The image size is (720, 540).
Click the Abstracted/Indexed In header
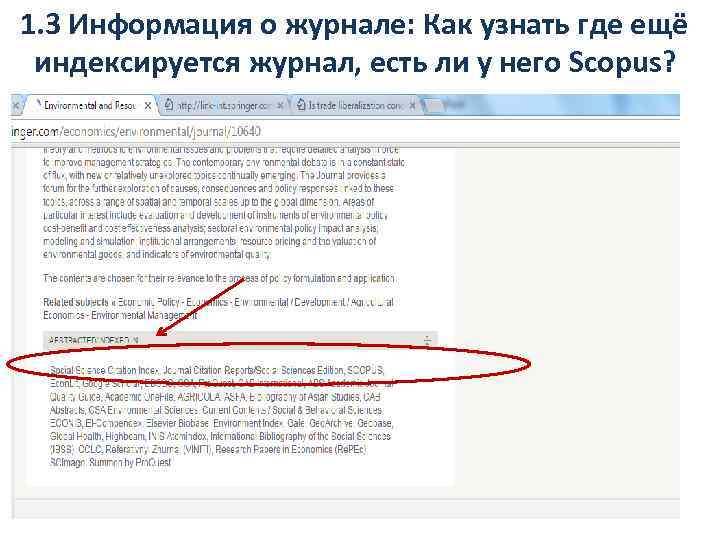tap(240, 340)
